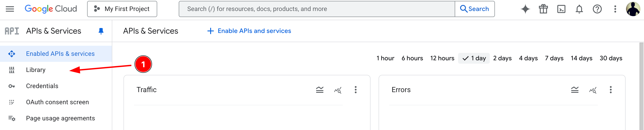Select the 7 days time range
The image size is (644, 130).
(x=554, y=58)
